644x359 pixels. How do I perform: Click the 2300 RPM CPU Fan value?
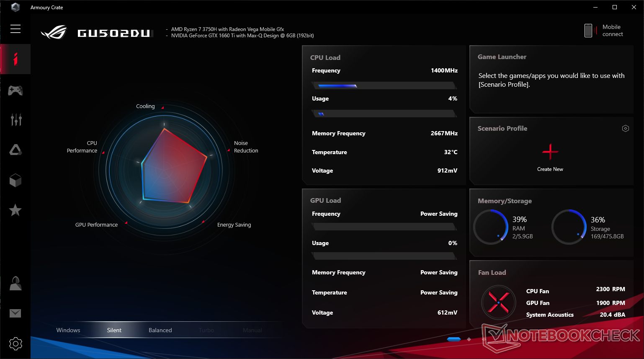611,289
